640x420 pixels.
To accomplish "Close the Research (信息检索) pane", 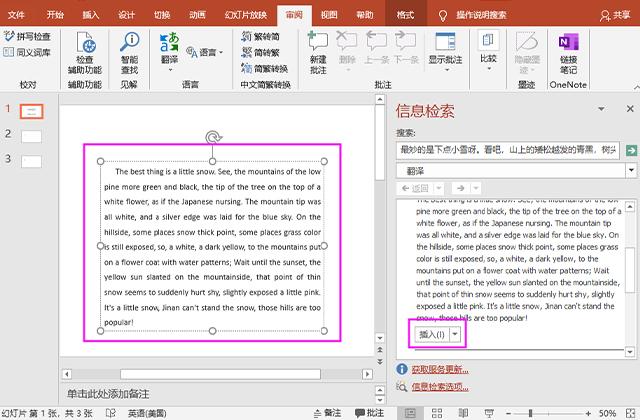I will coord(630,109).
